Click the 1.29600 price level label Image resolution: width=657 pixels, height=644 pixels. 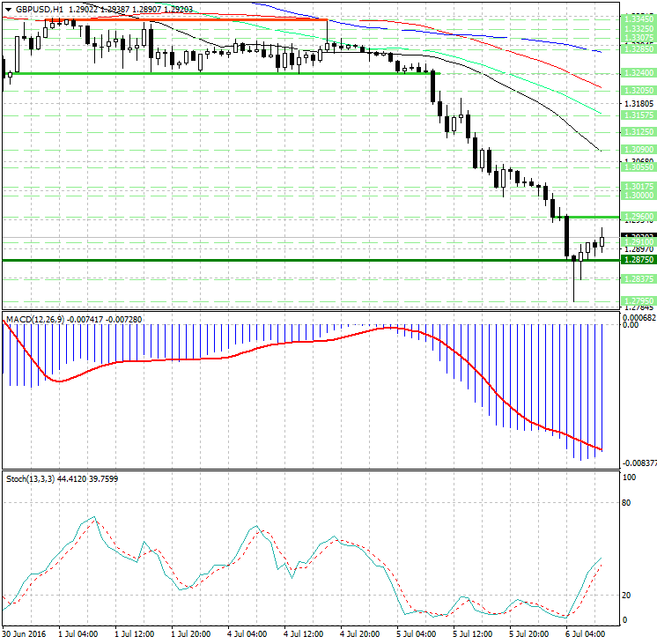pos(638,217)
